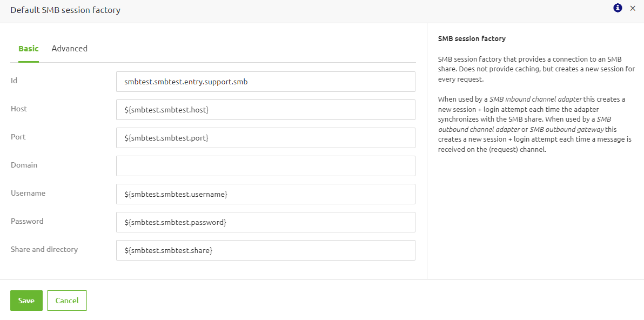644x320 pixels.
Task: Click the SMB session factory heading
Action: click(x=472, y=38)
